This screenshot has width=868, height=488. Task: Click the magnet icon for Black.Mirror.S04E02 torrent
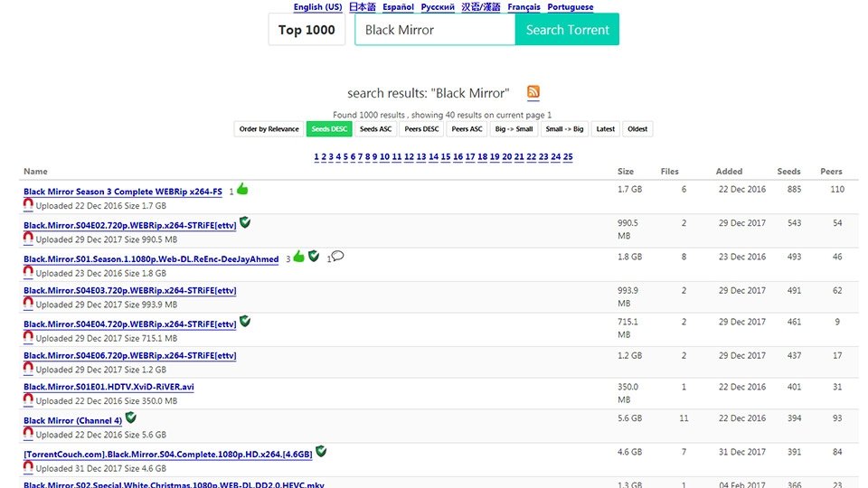28,238
